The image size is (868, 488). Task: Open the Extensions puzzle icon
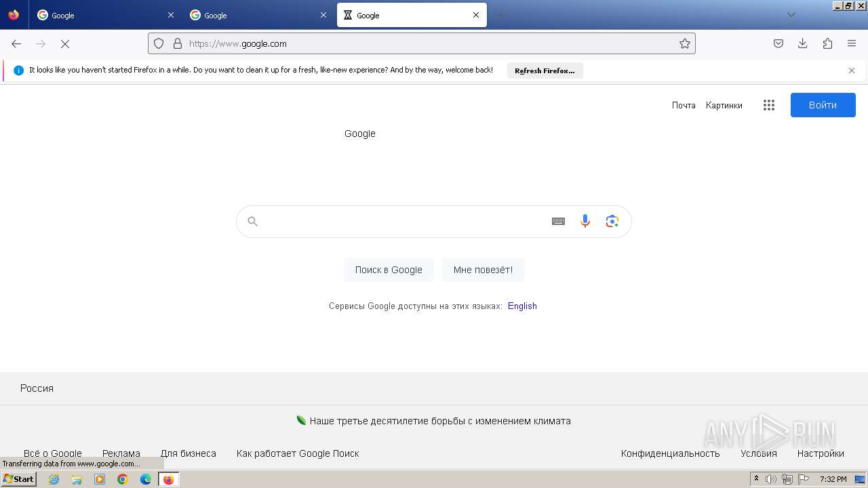(827, 43)
